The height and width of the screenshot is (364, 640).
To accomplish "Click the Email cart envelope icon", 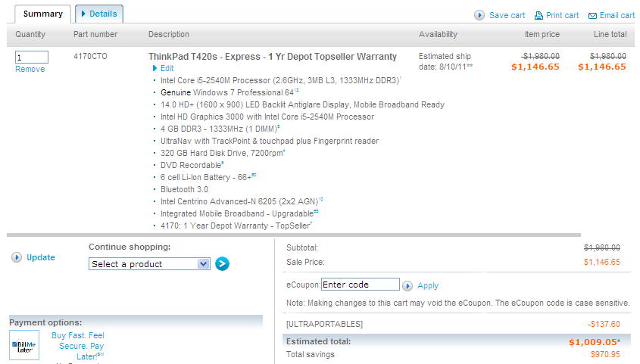I will click(x=592, y=16).
